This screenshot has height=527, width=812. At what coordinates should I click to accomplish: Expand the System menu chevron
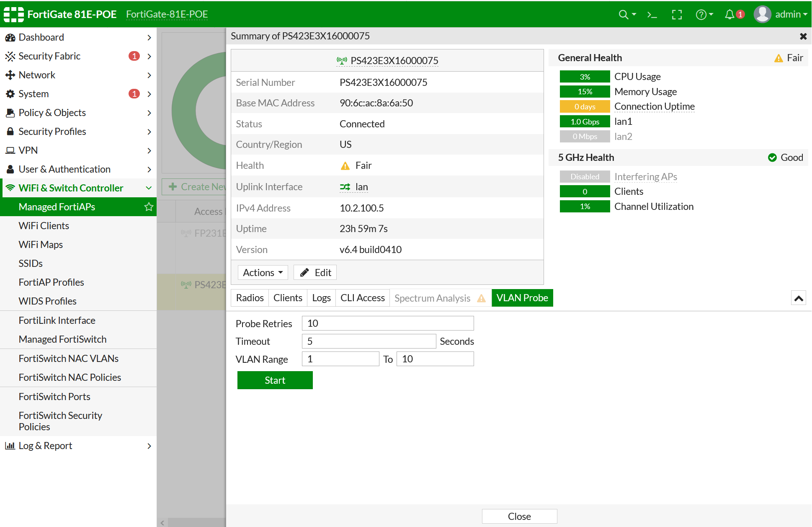click(x=150, y=94)
